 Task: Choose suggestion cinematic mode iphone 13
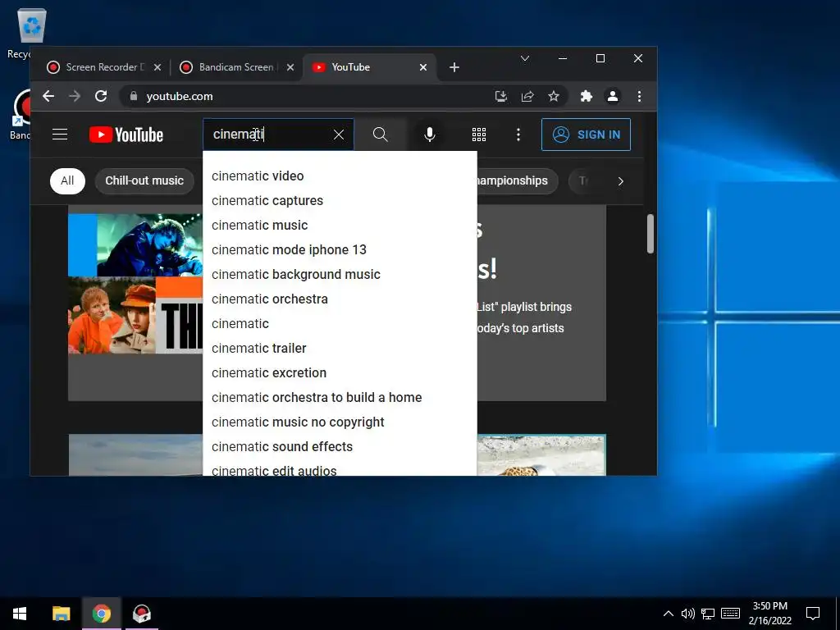point(340,250)
